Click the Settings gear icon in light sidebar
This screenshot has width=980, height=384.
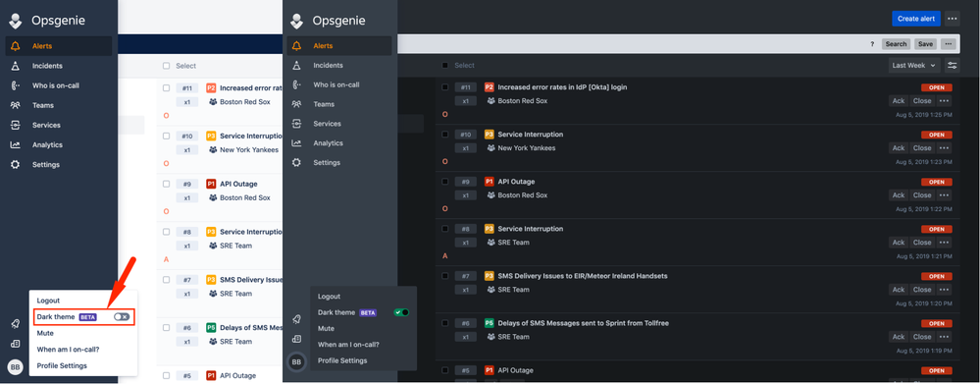15,164
